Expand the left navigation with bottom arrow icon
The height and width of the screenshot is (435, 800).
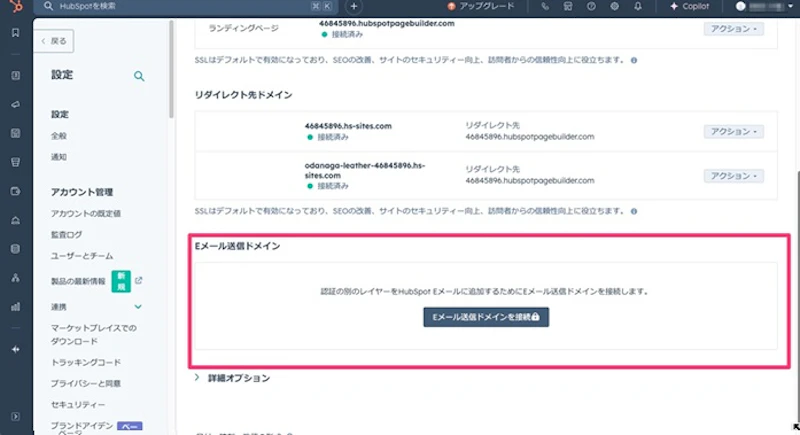pyautogui.click(x=15, y=417)
